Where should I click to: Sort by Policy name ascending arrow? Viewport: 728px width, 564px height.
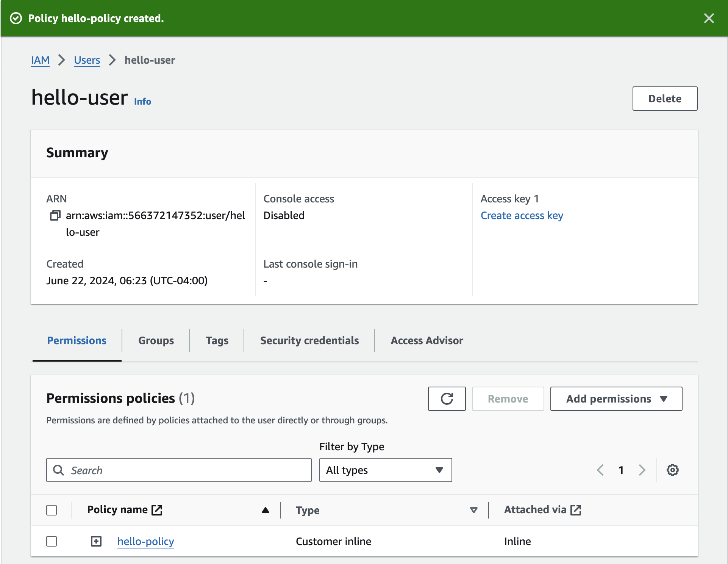click(265, 510)
